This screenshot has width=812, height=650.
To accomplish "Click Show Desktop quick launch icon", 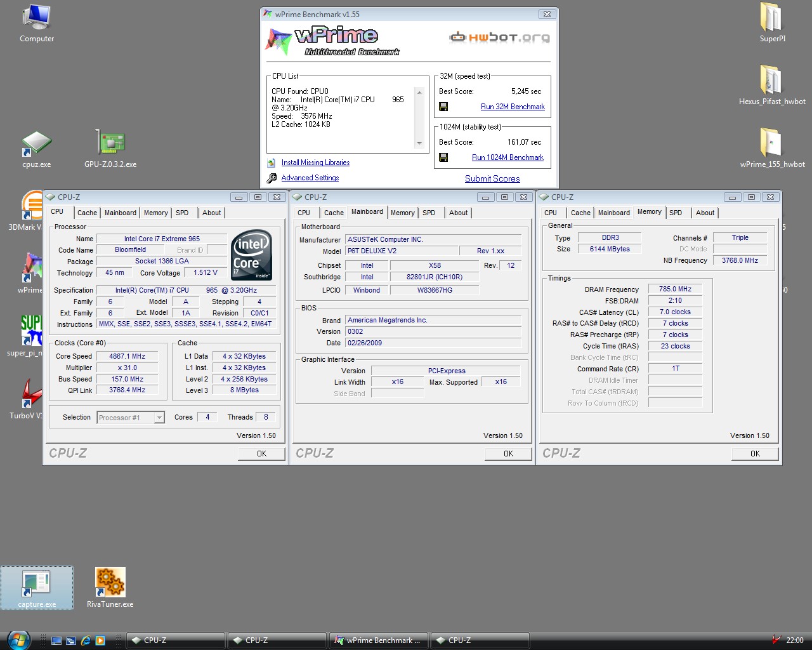I will (56, 640).
